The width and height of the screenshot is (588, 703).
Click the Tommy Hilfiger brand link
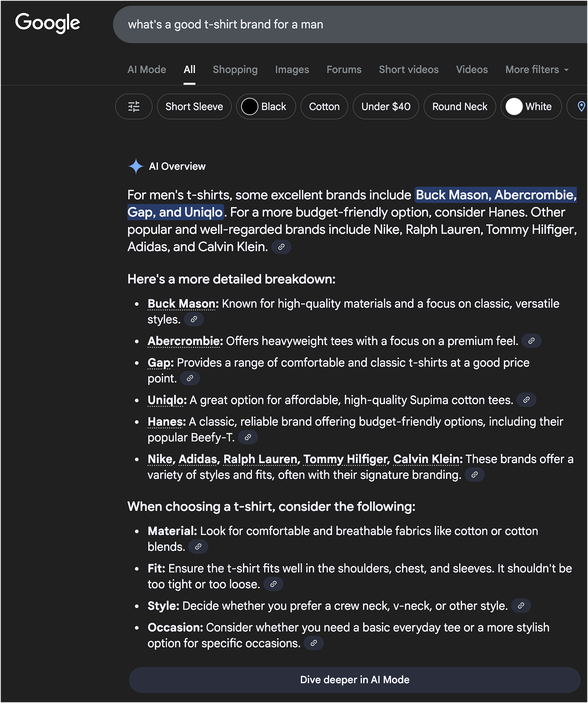click(345, 459)
